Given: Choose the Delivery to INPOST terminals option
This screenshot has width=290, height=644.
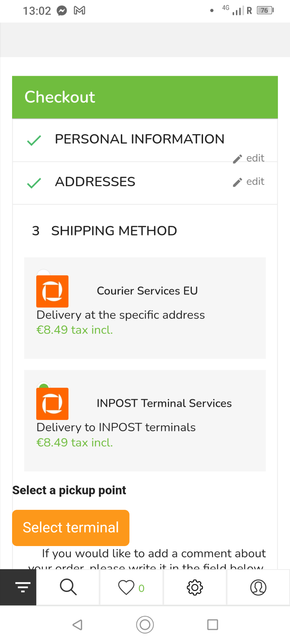Looking at the screenshot, I should coord(116,427).
